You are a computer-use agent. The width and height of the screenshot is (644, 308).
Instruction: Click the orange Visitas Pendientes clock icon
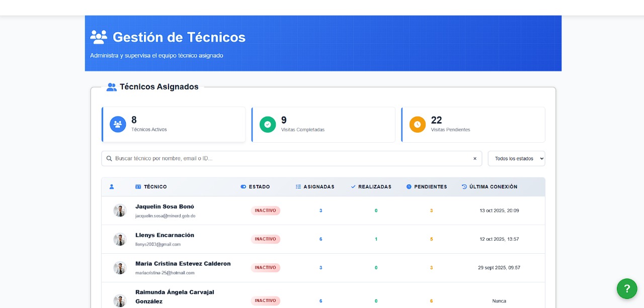(x=418, y=124)
